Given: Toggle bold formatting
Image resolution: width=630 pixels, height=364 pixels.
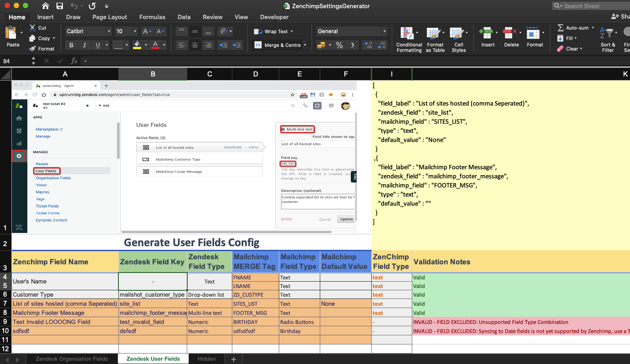Looking at the screenshot, I should click(71, 45).
